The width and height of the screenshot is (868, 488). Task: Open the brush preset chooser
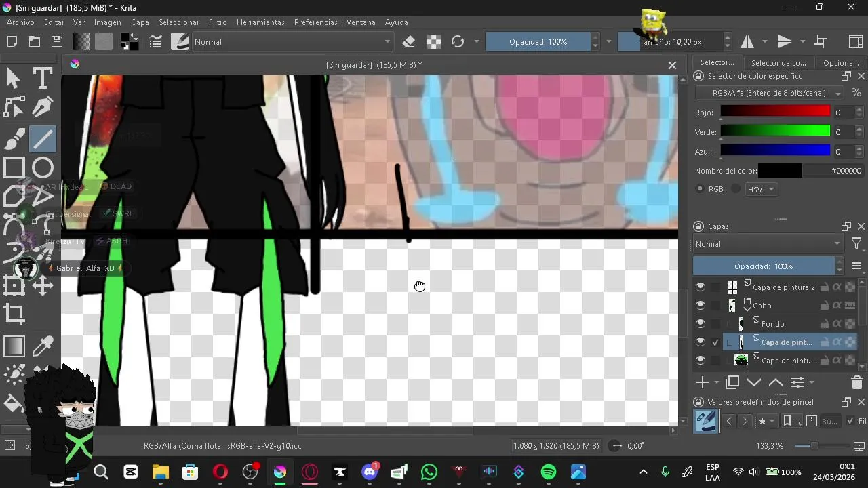(180, 42)
